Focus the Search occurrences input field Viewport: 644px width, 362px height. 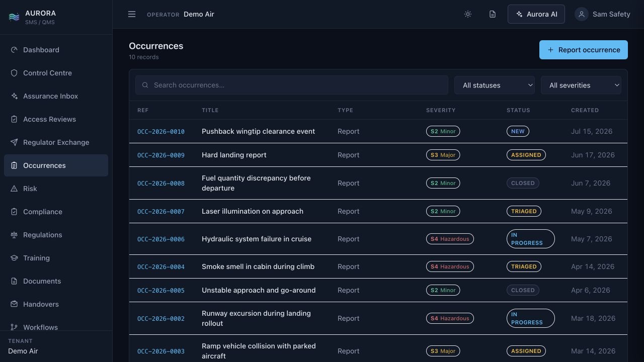[292, 85]
